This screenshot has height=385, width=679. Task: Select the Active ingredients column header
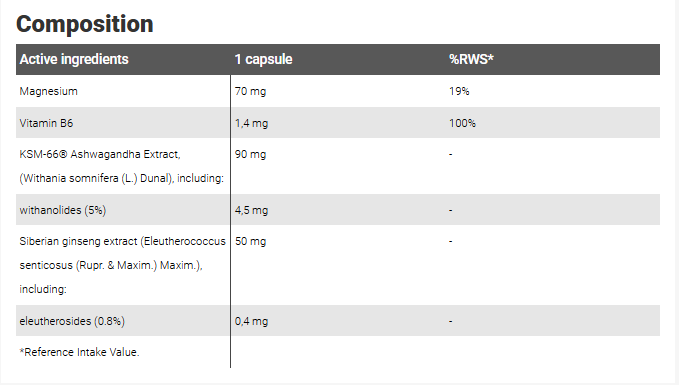tap(74, 59)
